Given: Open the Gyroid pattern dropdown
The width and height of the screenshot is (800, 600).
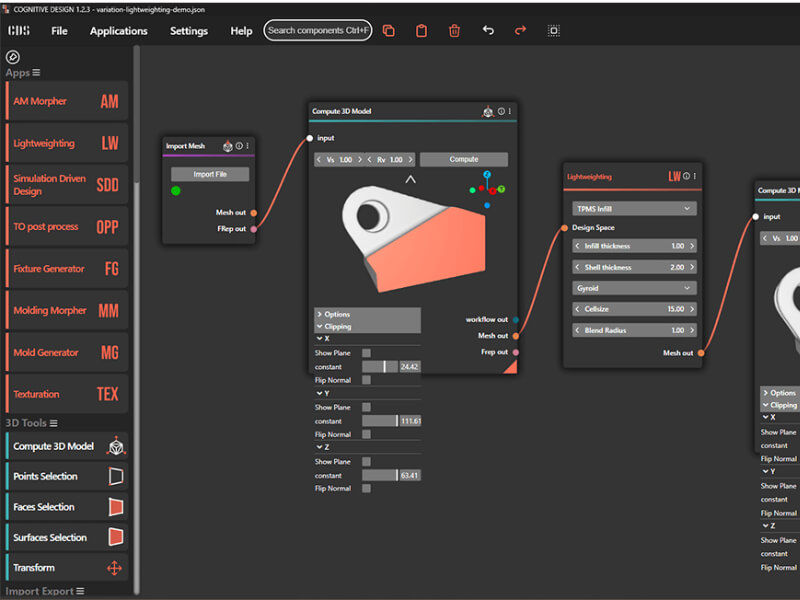Looking at the screenshot, I should (633, 287).
